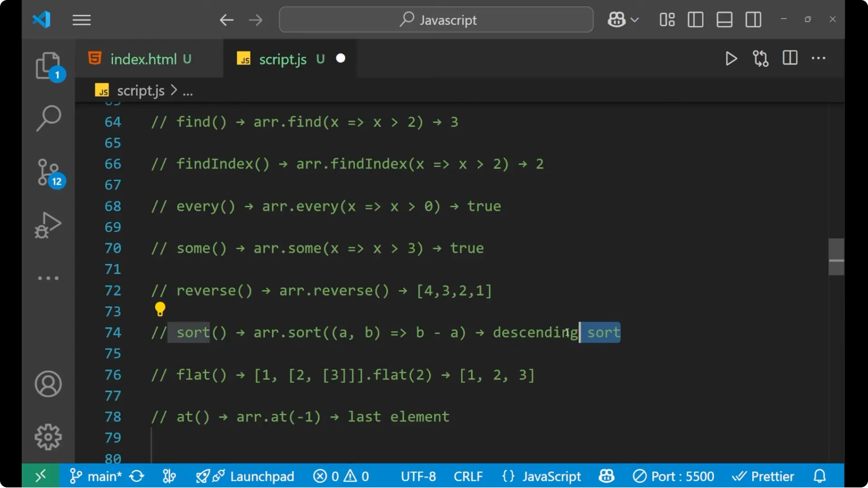
Task: Open the Explorer view
Action: pos(48,66)
